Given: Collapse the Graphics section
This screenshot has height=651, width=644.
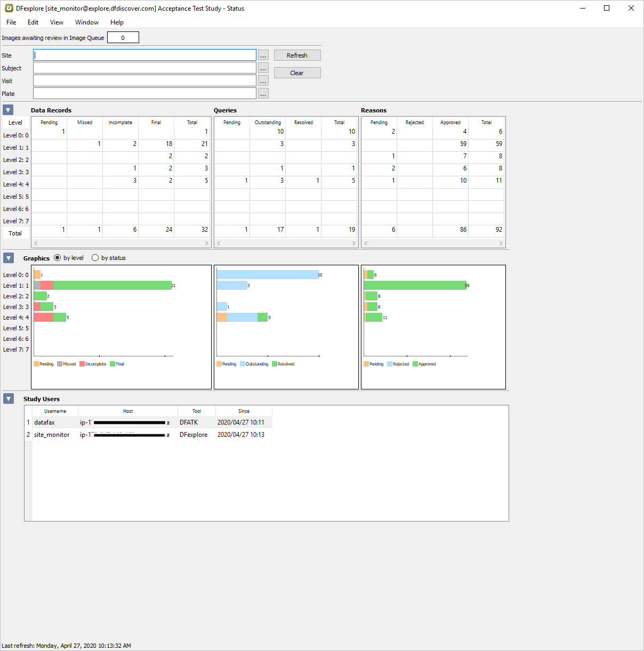Looking at the screenshot, I should [x=8, y=258].
